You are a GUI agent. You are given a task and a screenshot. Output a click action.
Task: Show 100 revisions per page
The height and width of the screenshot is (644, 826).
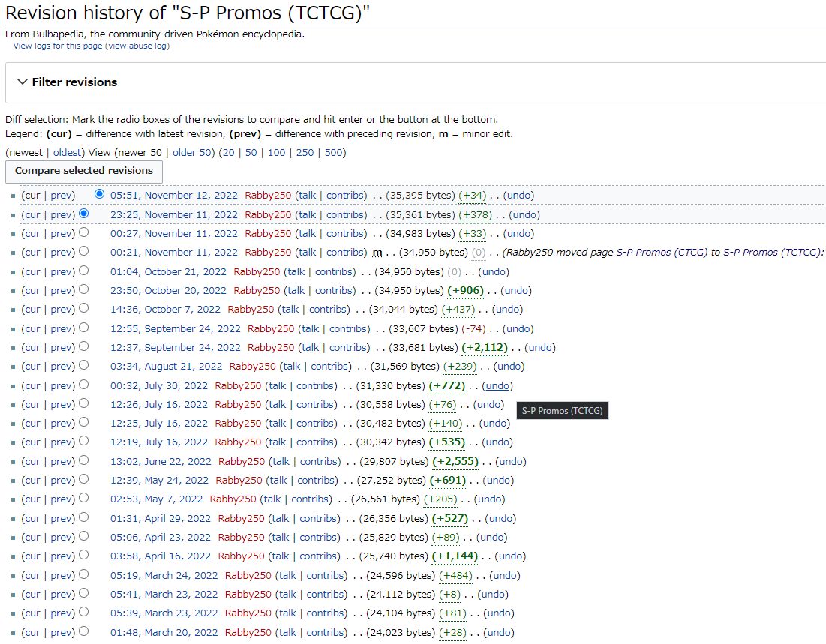(x=276, y=153)
